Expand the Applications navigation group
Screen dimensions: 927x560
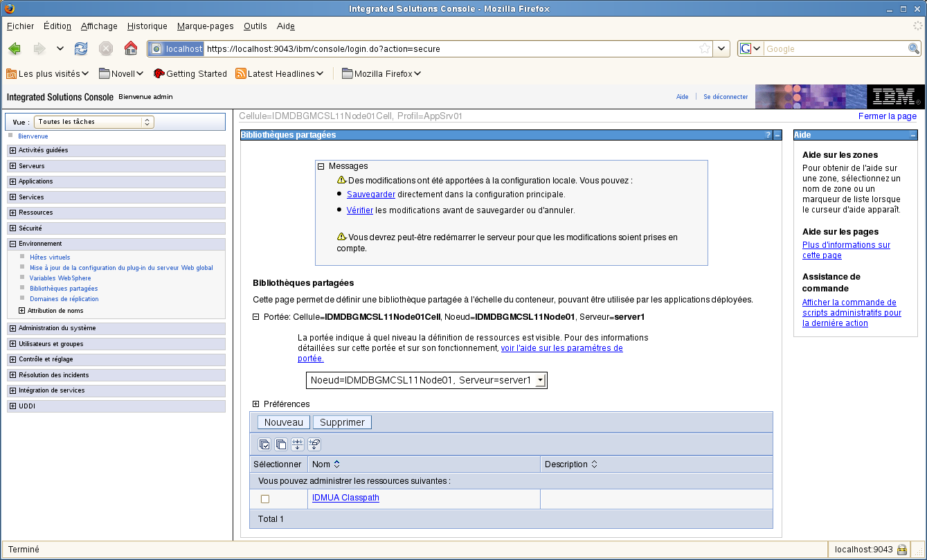tap(12, 181)
